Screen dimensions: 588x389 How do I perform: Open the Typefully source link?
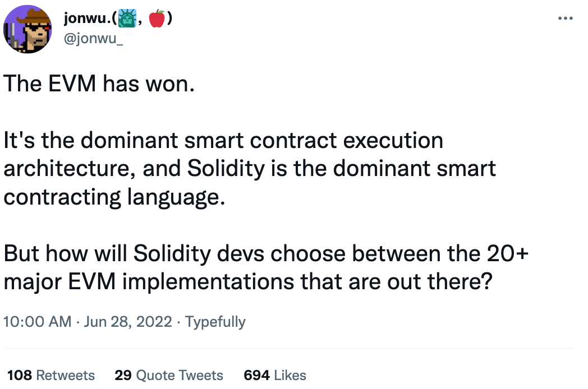click(x=215, y=322)
